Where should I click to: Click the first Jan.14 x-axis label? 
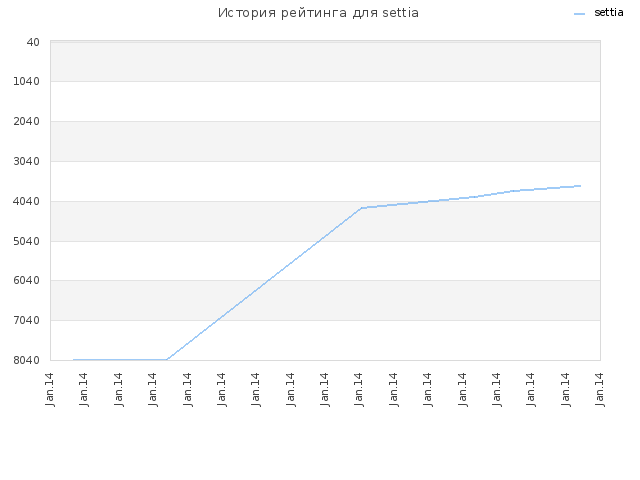[50, 389]
